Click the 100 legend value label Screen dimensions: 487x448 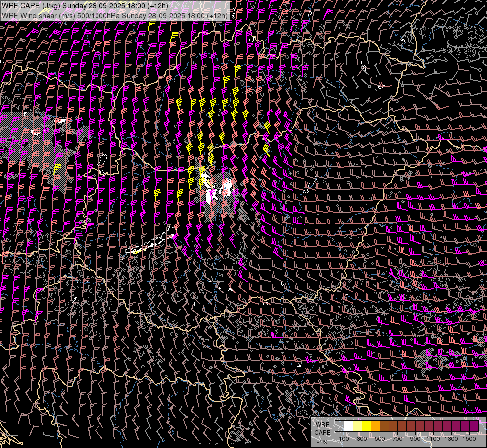[x=344, y=439]
